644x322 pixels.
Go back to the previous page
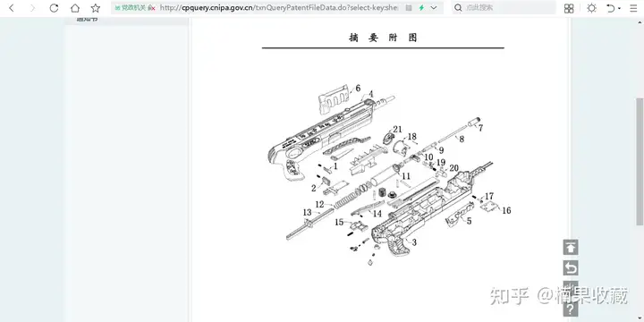pyautogui.click(x=12, y=8)
